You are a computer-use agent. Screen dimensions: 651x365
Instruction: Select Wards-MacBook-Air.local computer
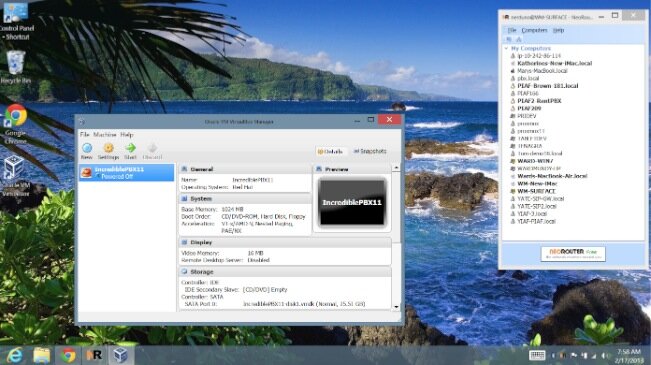coord(552,176)
